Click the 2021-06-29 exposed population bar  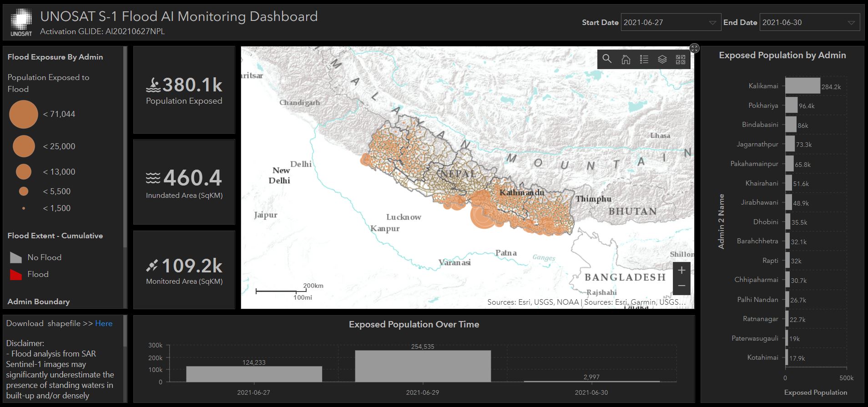[x=423, y=366]
